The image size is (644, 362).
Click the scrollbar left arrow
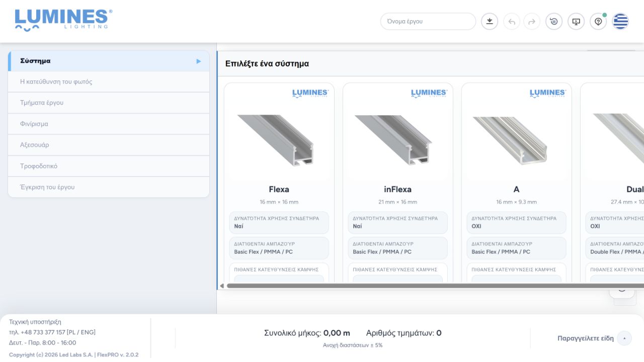click(222, 286)
